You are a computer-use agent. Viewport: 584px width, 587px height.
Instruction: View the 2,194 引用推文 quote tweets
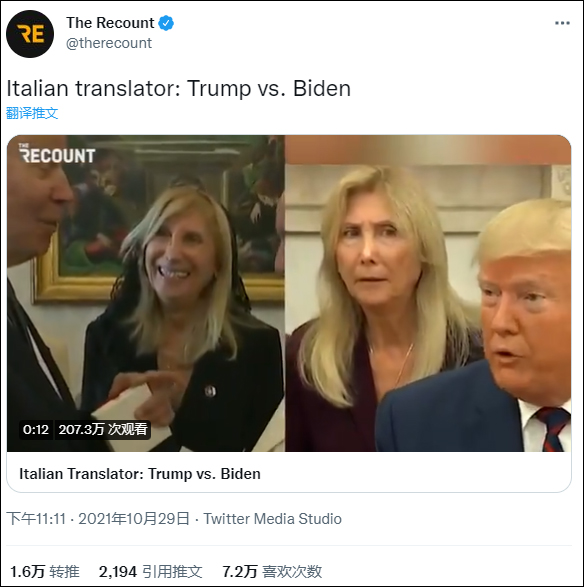(150, 572)
